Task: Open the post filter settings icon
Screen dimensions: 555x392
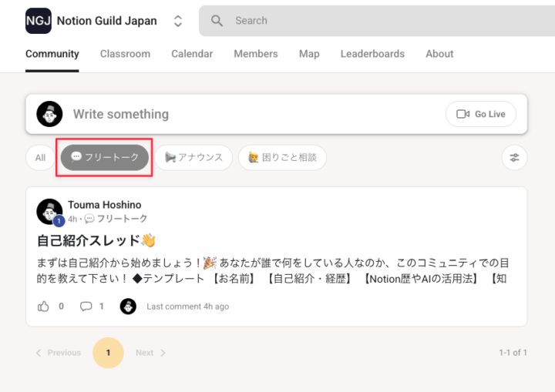Action: 514,157
